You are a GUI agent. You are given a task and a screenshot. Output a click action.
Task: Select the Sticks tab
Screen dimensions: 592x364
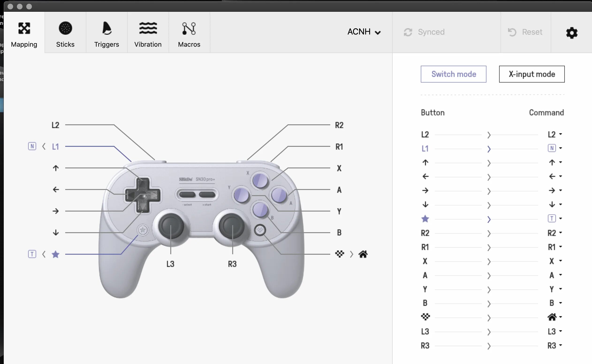point(65,35)
